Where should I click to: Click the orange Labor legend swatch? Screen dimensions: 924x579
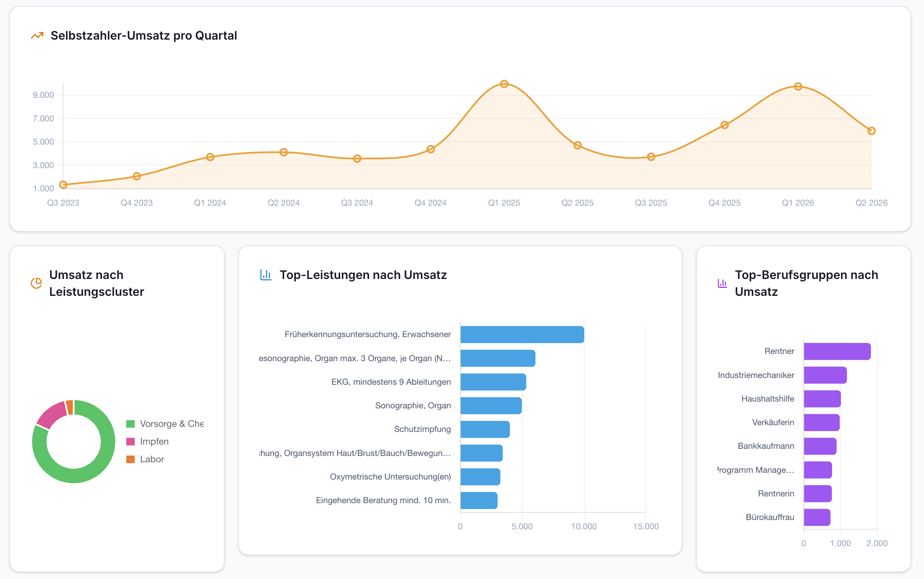pyautogui.click(x=131, y=459)
